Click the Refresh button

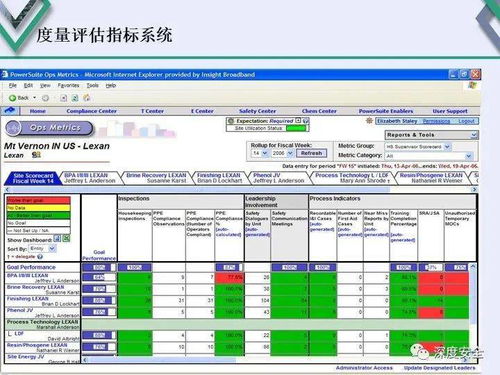click(311, 153)
